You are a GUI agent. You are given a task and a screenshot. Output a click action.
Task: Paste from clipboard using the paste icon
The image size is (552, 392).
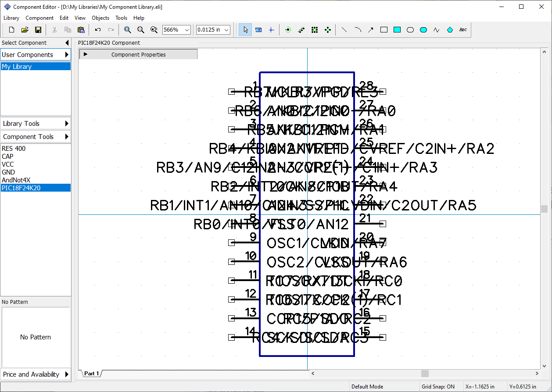pos(81,30)
